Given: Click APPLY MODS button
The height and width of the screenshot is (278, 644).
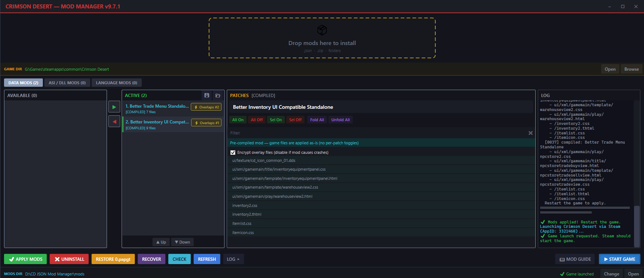Looking at the screenshot, I should coord(26,259).
